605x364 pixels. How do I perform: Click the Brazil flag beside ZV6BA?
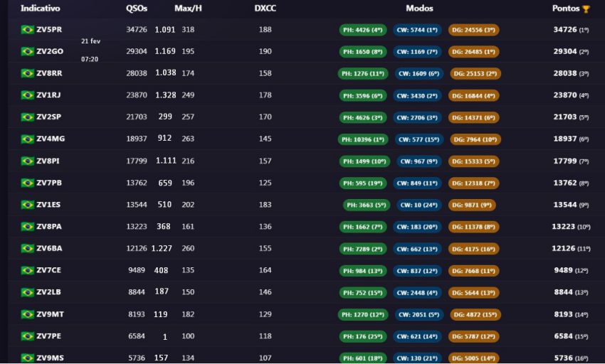tap(27, 249)
